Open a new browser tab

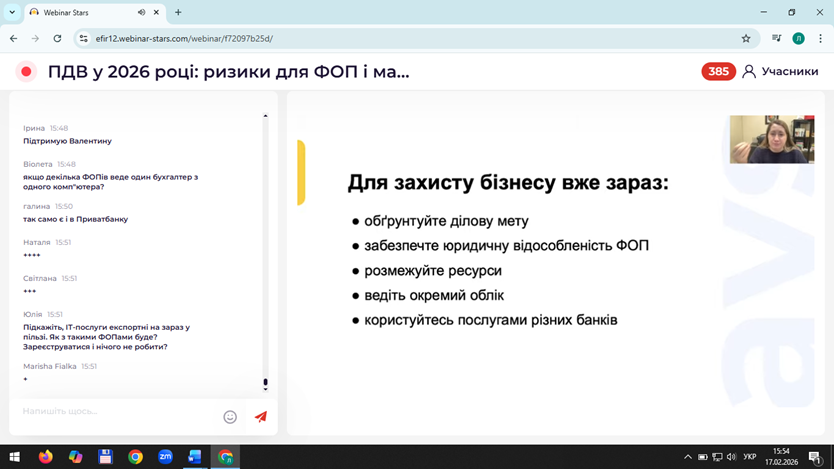click(178, 13)
